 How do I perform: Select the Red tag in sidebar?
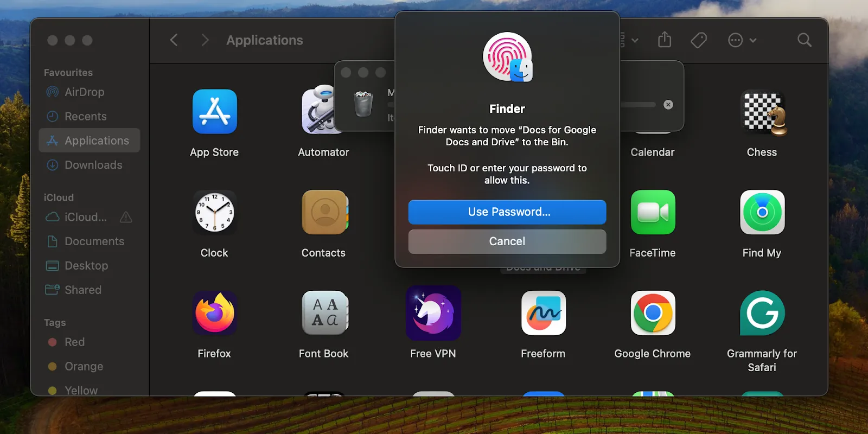point(90,342)
